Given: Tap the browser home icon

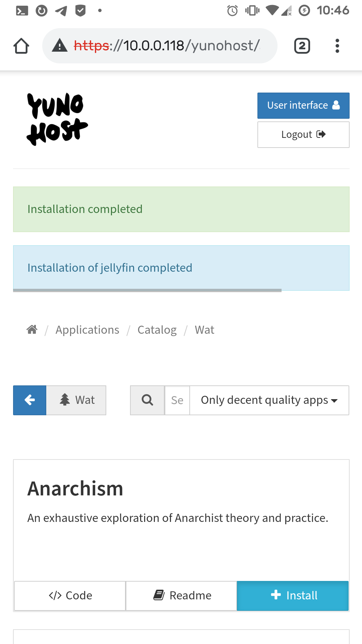Looking at the screenshot, I should 21,46.
